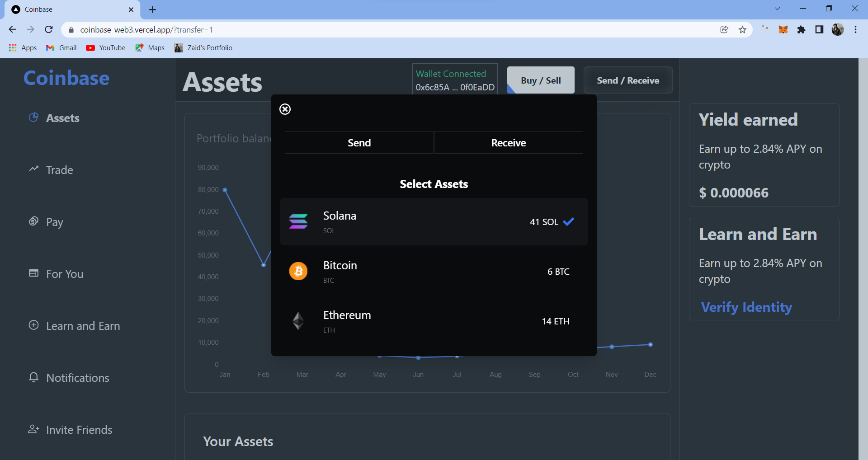Open the Chrome three-dot menu
This screenshot has height=460, width=868.
coord(855,30)
